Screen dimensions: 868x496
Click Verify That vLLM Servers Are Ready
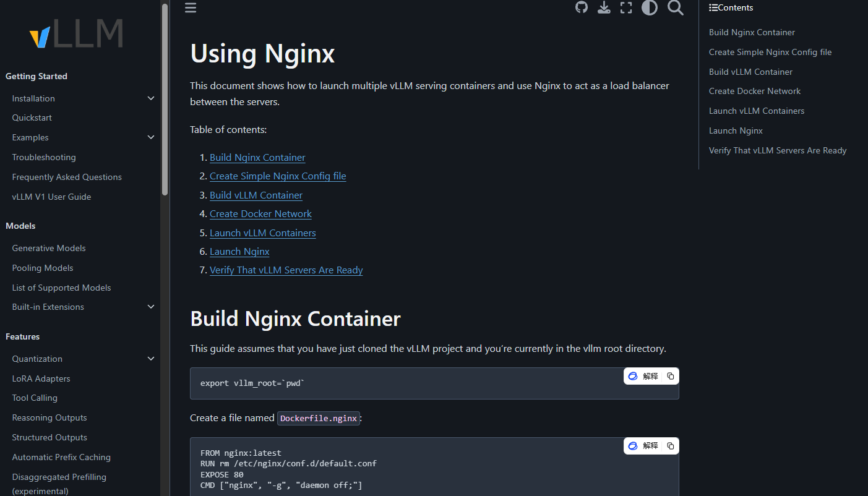286,270
